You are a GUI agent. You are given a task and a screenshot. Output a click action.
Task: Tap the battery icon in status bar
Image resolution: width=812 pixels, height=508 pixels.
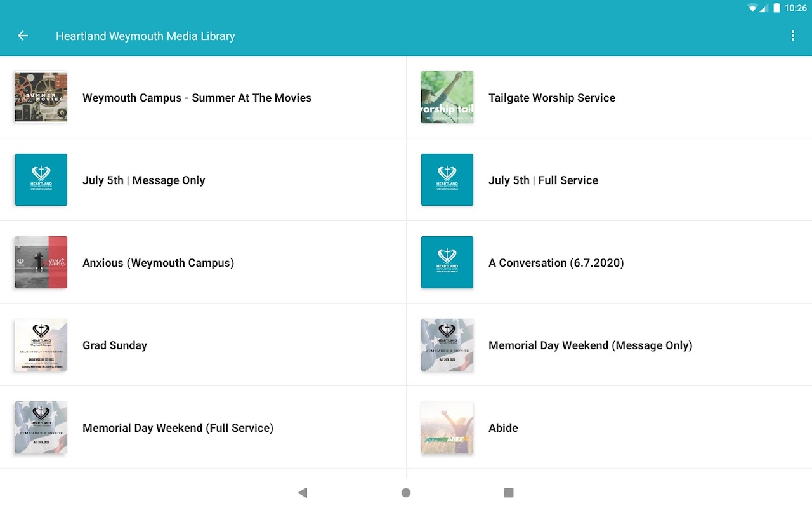click(x=776, y=8)
